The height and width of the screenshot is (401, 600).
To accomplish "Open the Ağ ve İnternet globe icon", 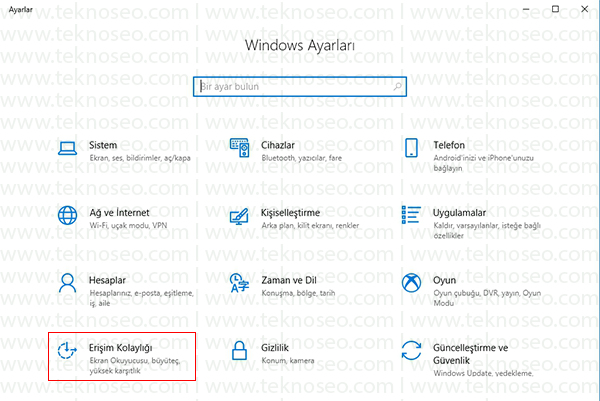I will (x=67, y=215).
